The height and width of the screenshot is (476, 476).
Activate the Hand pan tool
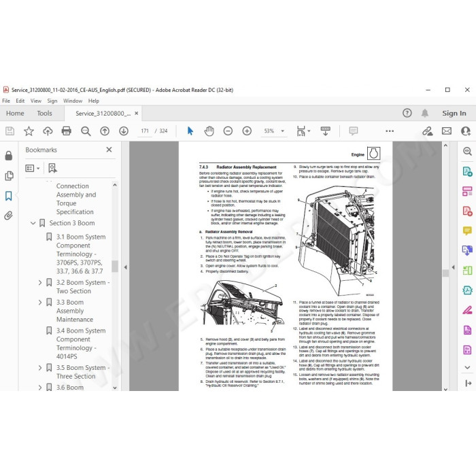[x=209, y=131]
